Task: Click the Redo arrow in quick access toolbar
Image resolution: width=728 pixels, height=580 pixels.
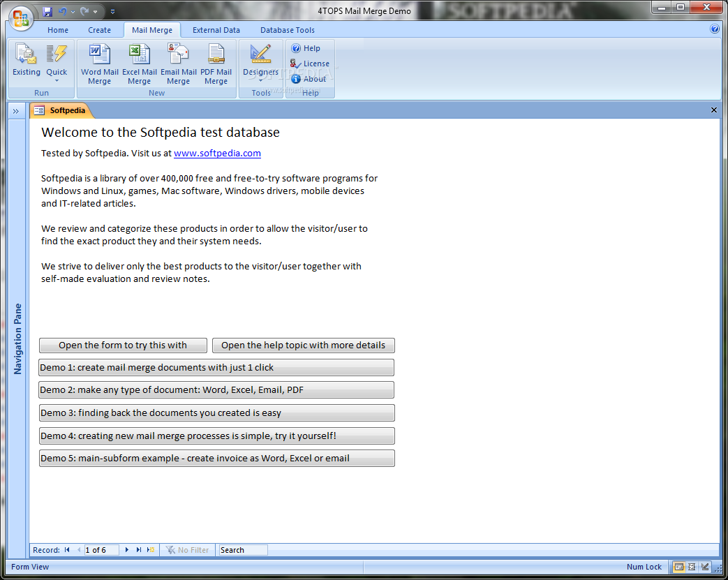Action: tap(84, 12)
